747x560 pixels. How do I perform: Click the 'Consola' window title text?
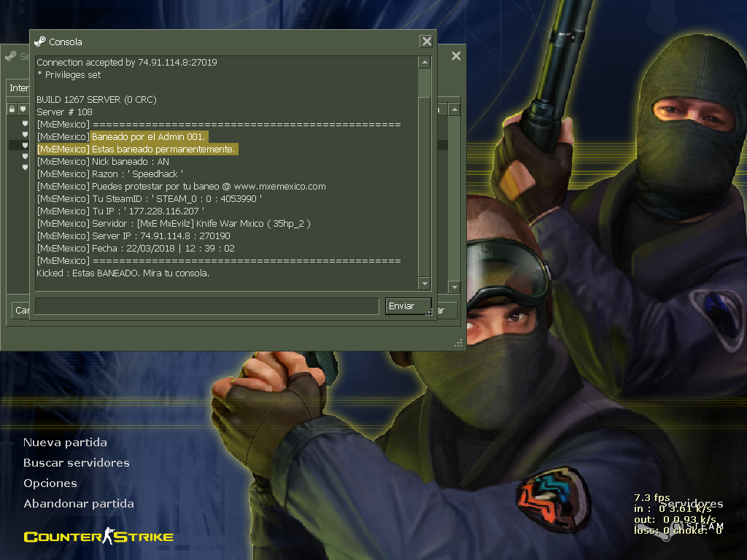pos(65,42)
